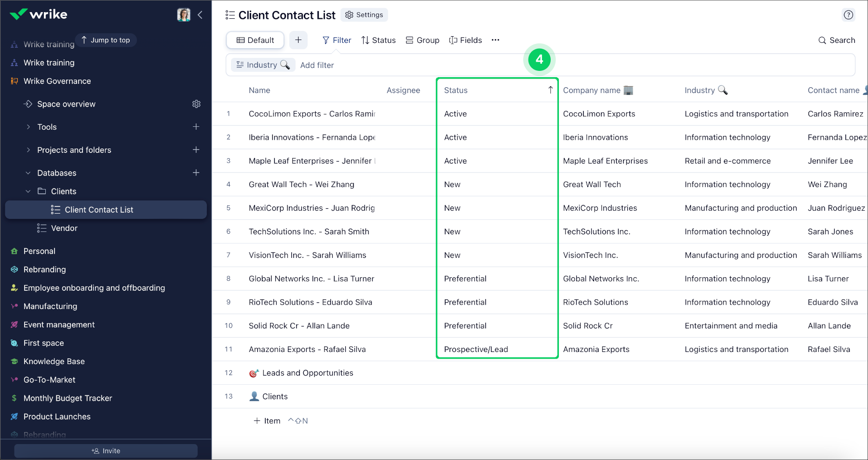Click the plus icon beside Tools

[196, 127]
